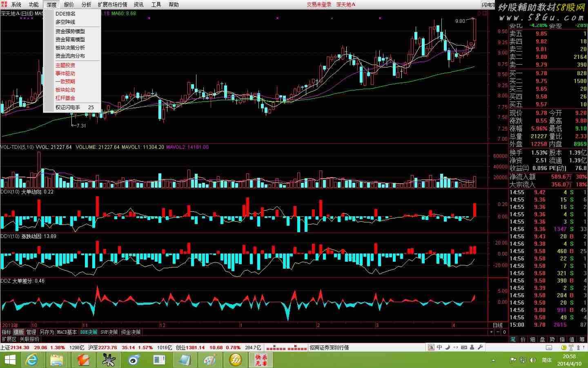This screenshot has width=588, height=368.
Task: Click the IME soft keyboard icon
Action: pyautogui.click(x=464, y=347)
